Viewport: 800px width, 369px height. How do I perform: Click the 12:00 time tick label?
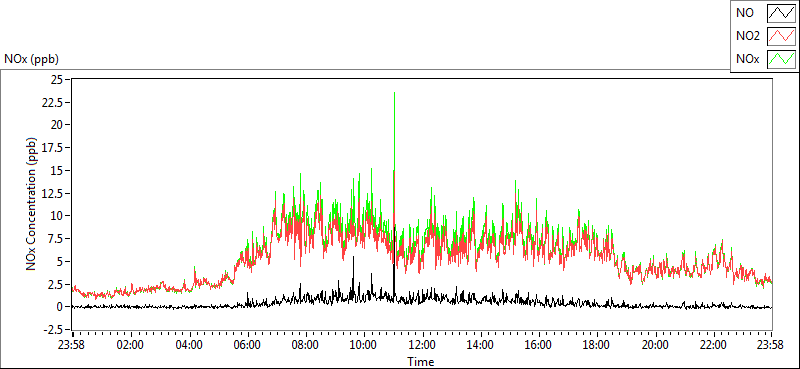click(421, 344)
